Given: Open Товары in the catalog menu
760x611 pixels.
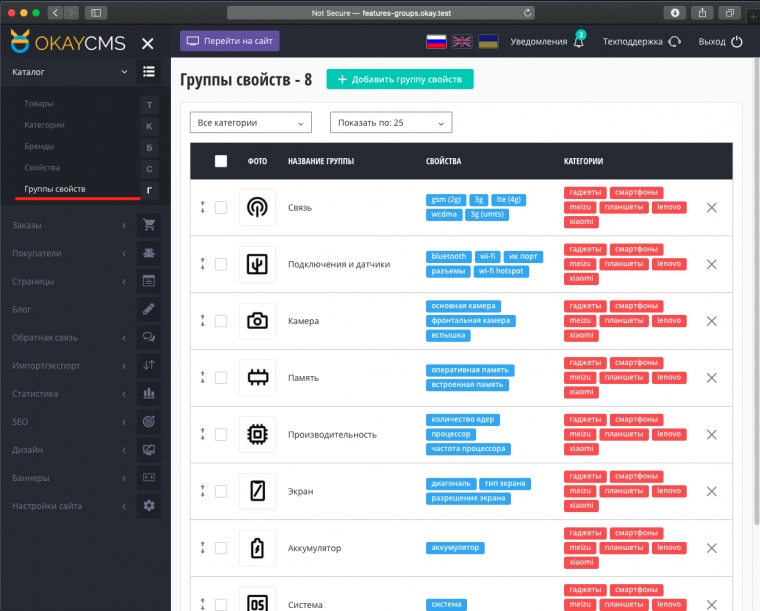Looking at the screenshot, I should pos(40,104).
